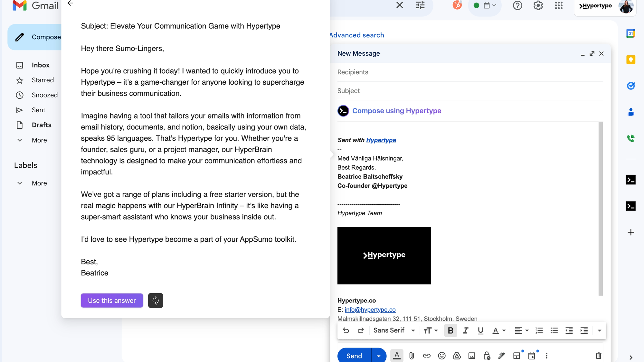644x362 pixels.
Task: Click the Recipients input field
Action: (470, 72)
